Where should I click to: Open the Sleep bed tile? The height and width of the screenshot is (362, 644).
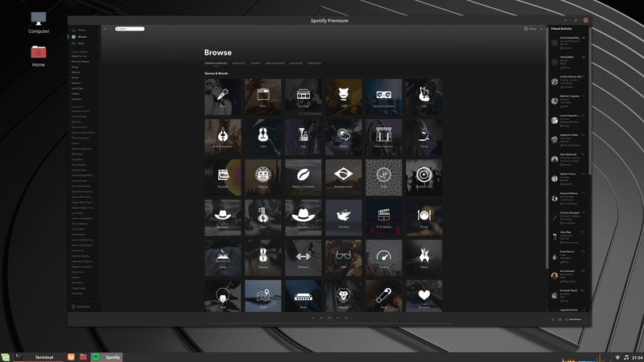pos(223,257)
